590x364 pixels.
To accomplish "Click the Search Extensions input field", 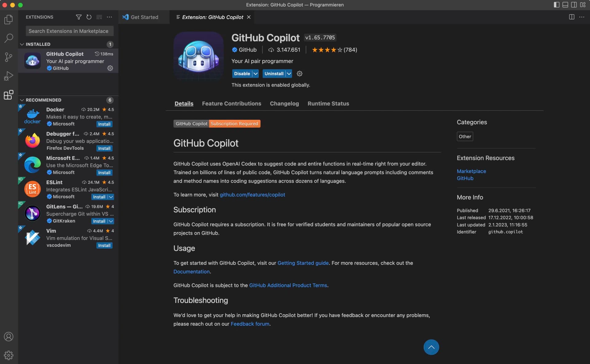I will click(69, 31).
